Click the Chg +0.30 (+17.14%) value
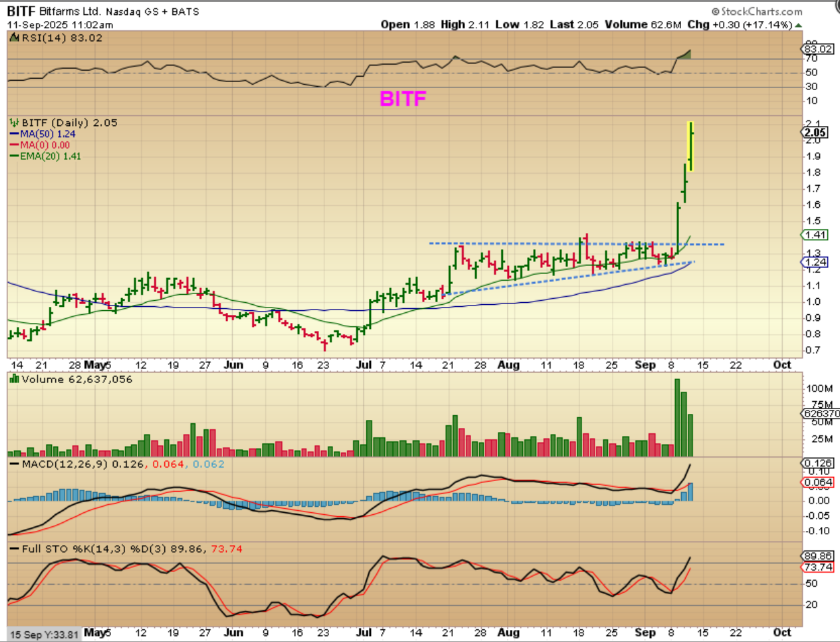The image size is (840, 642). click(739, 24)
